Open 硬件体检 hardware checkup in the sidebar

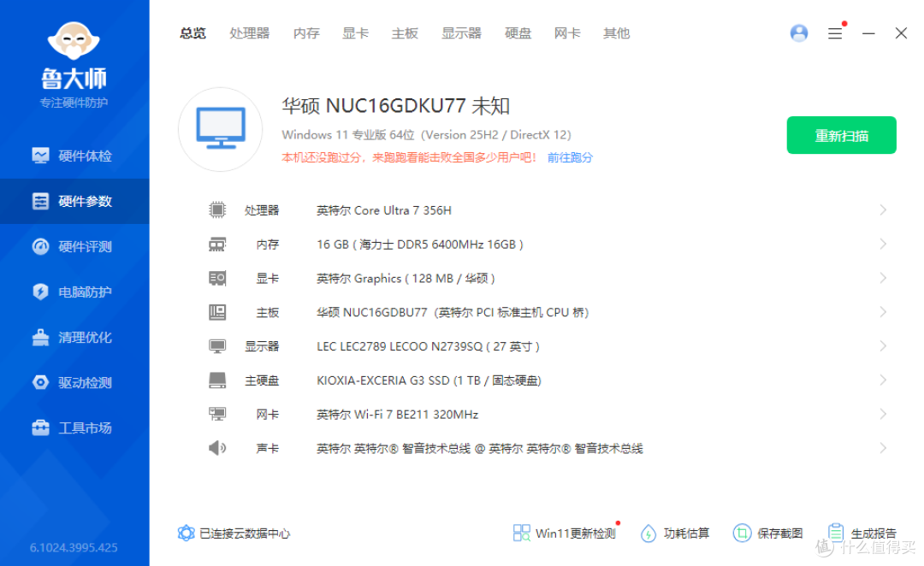(x=74, y=156)
